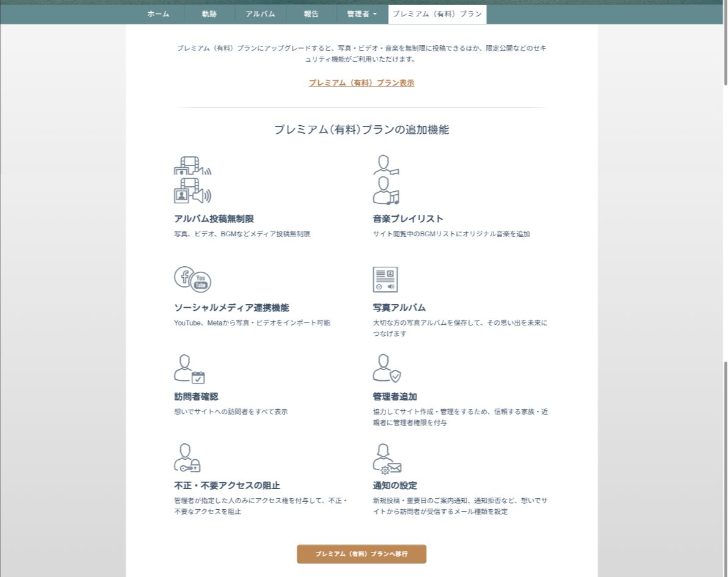Click the ソーシャルメディア連携機能 heading
728x577 pixels.
click(x=231, y=308)
